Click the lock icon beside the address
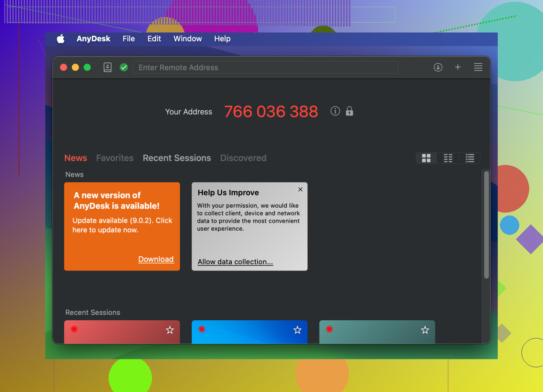Viewport: 543px width, 392px height. [x=349, y=111]
